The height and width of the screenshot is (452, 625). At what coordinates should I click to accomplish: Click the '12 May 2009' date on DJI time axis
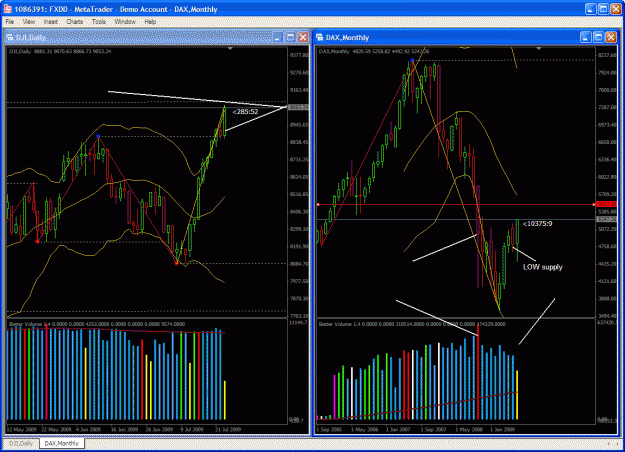click(x=22, y=429)
